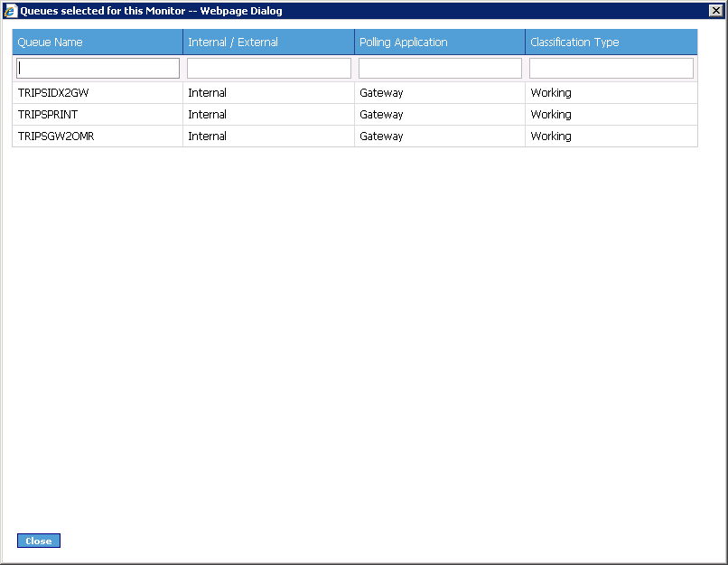Click Internal in the TRIPSGW2OMR row
Screen dimensions: 728x565
[x=207, y=137]
